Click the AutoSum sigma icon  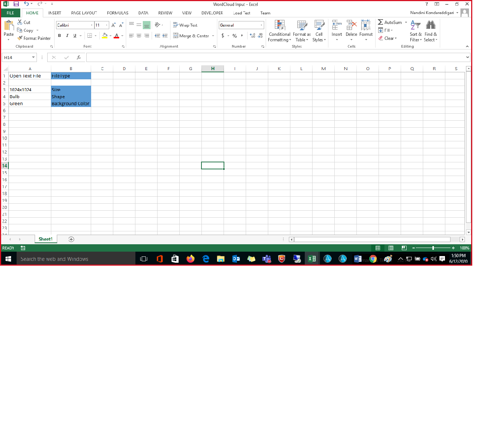coord(380,22)
